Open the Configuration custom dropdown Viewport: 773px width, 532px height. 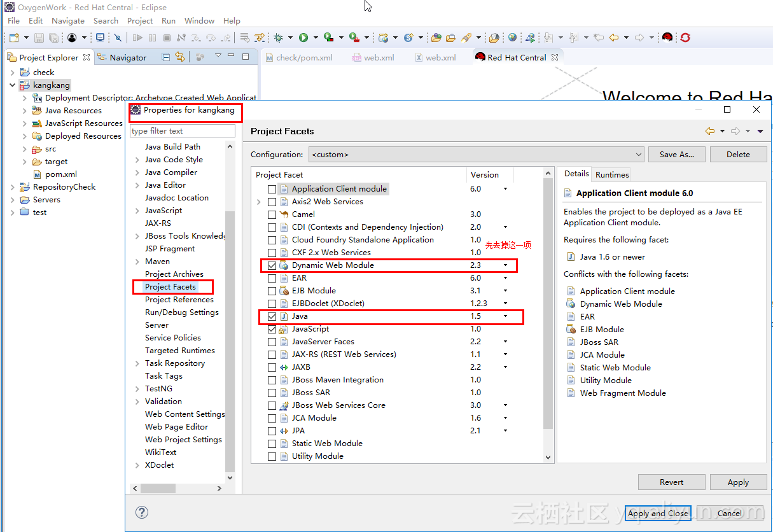477,155
